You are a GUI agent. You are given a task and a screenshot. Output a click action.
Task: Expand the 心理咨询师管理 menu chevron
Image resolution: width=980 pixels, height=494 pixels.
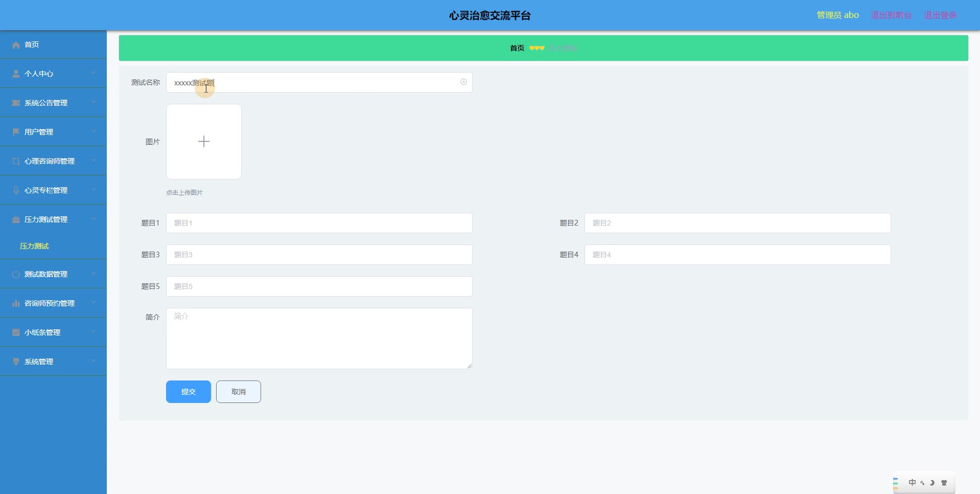click(94, 161)
